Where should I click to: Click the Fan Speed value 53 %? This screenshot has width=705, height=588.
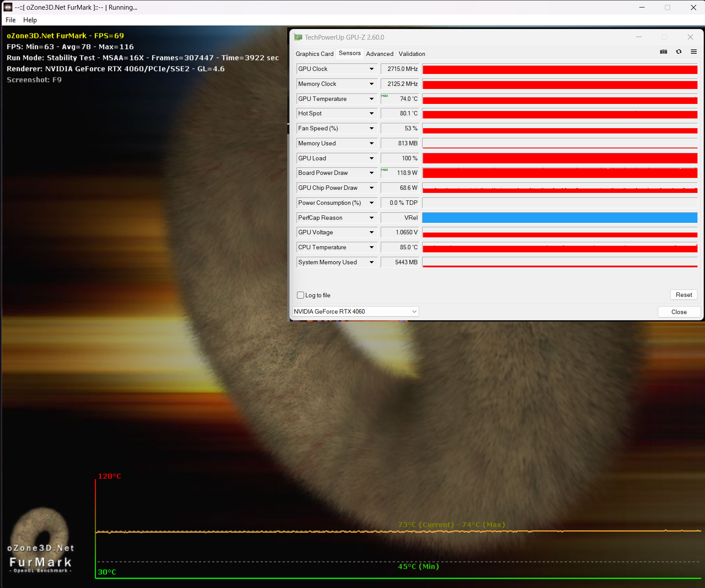point(400,129)
